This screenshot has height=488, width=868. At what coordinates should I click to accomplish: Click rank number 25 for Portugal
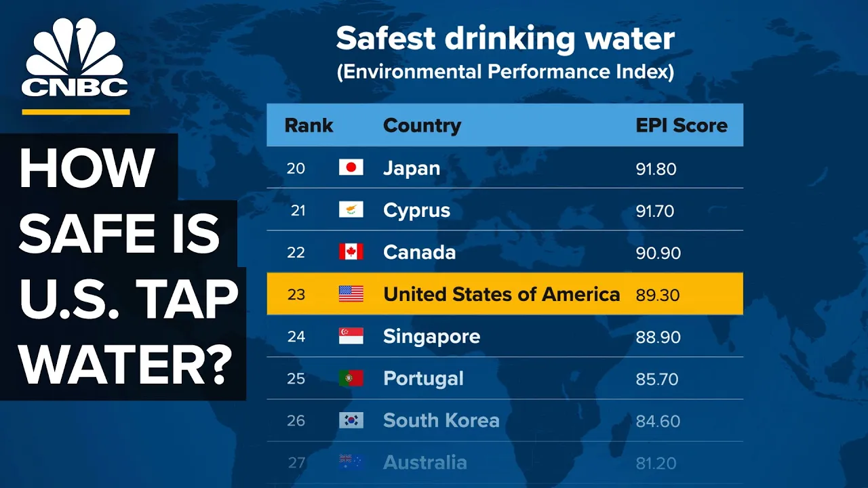pyautogui.click(x=296, y=378)
